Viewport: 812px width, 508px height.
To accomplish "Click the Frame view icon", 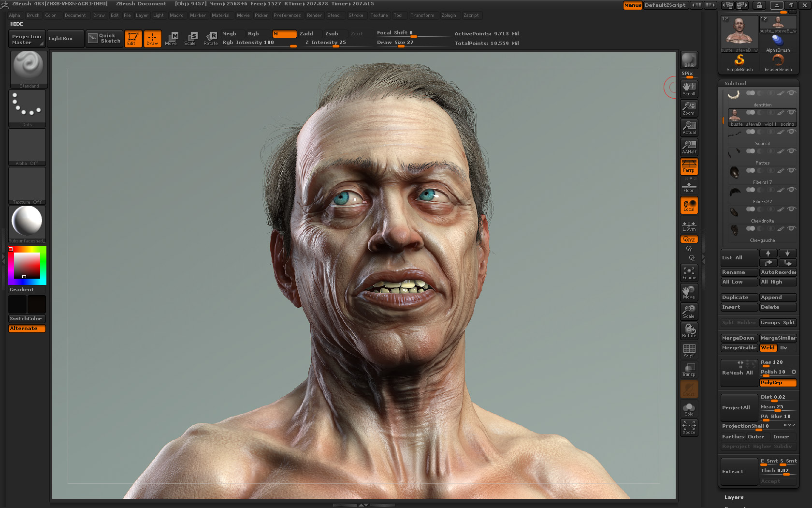I will (x=689, y=273).
